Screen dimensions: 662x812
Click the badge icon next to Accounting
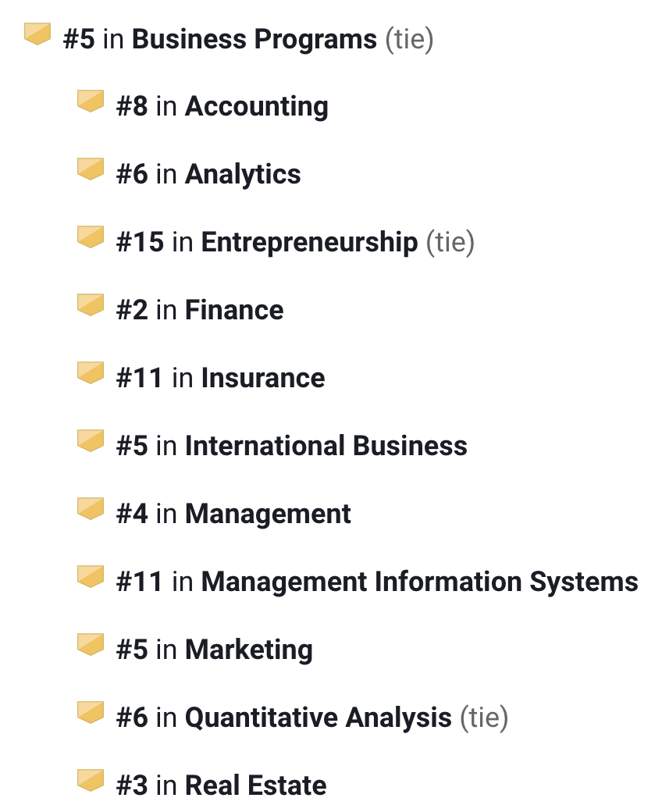[91, 101]
